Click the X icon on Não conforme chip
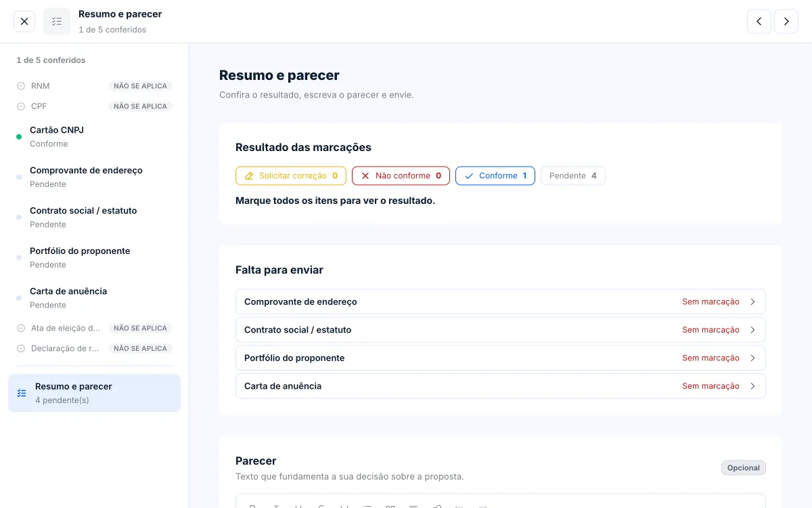This screenshot has width=812, height=508. [x=365, y=175]
